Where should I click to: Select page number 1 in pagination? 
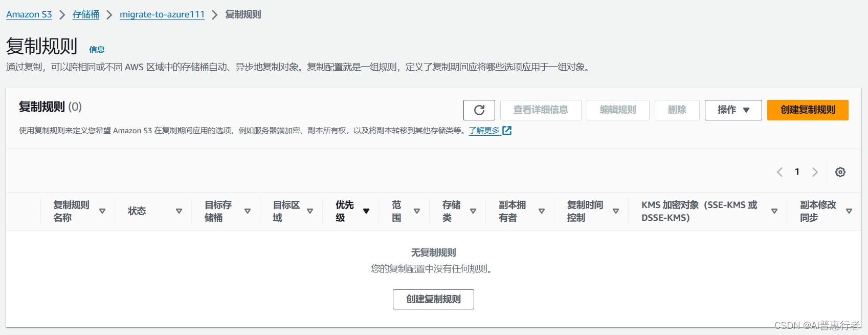(797, 172)
